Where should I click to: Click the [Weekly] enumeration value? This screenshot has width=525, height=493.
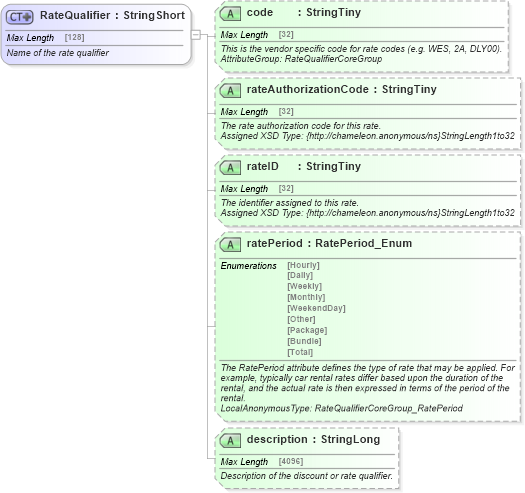pyautogui.click(x=305, y=286)
